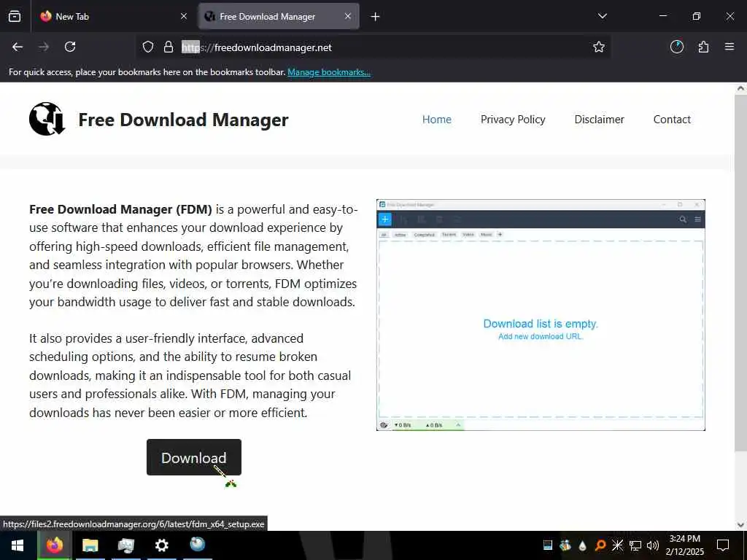Close the Free Download Manager tab
747x560 pixels.
pos(348,16)
